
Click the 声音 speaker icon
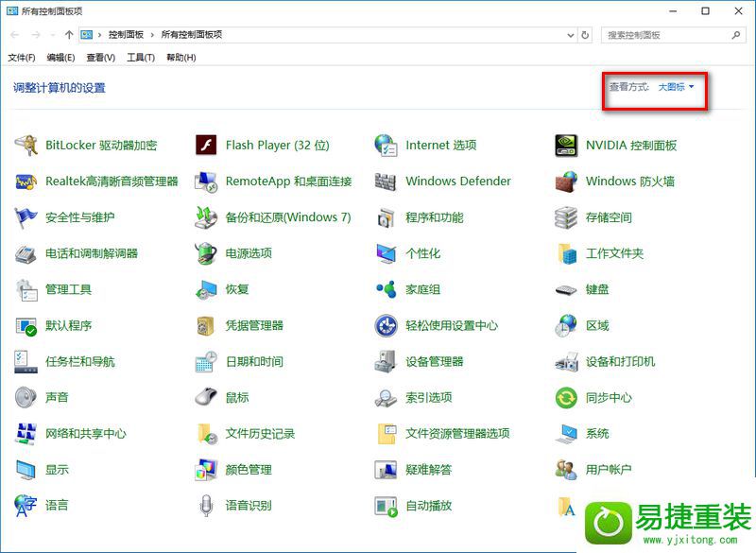(26, 398)
